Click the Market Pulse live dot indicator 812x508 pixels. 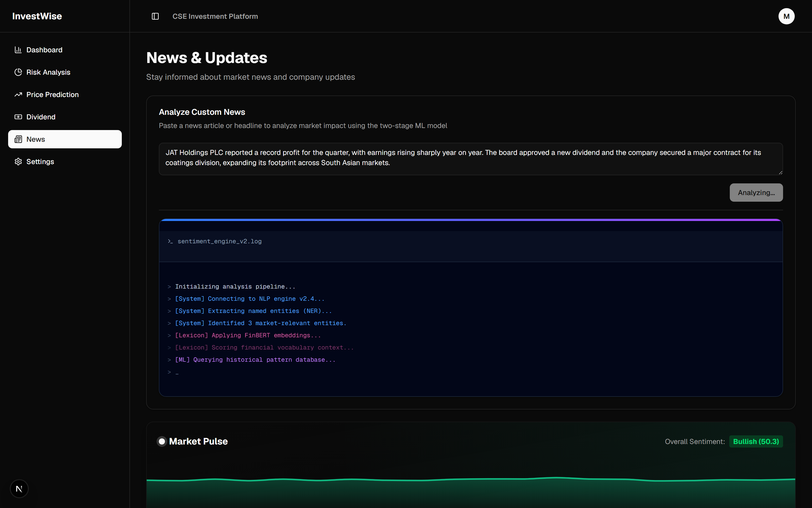point(162,441)
